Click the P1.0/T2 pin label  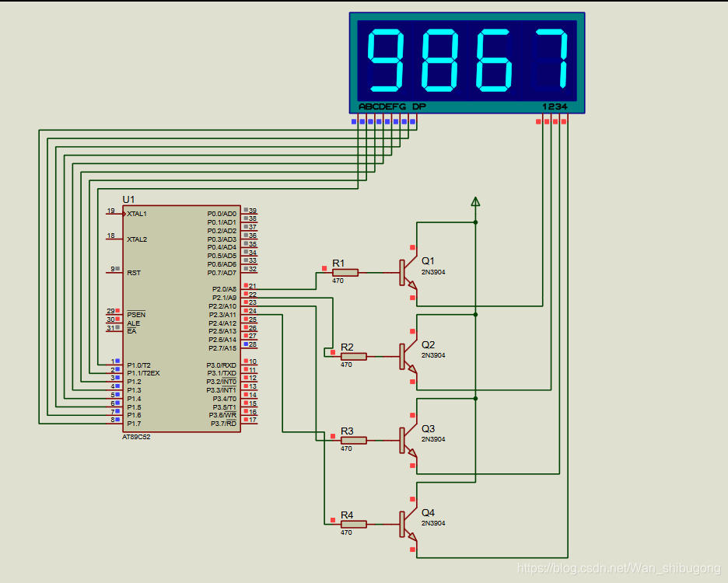click(x=138, y=365)
